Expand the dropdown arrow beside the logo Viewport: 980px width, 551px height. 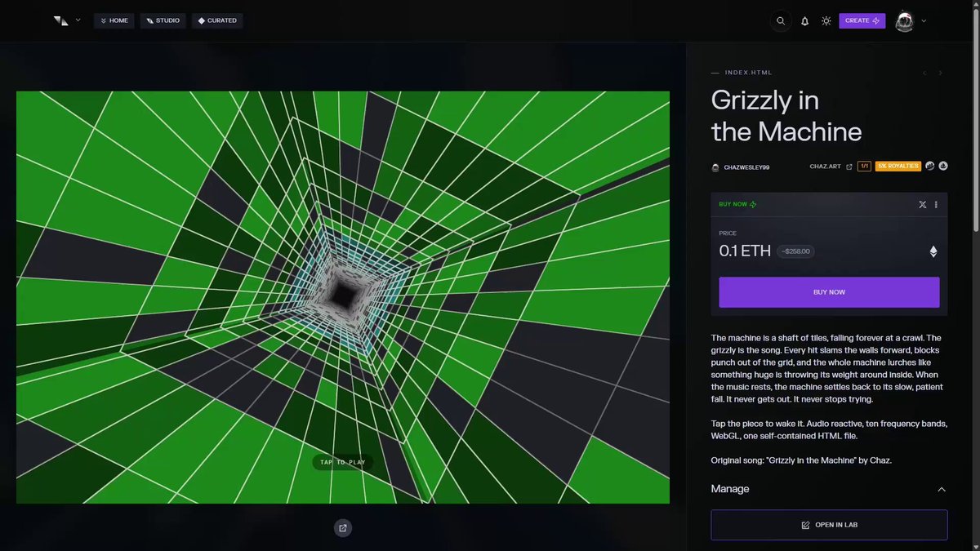[x=78, y=20]
